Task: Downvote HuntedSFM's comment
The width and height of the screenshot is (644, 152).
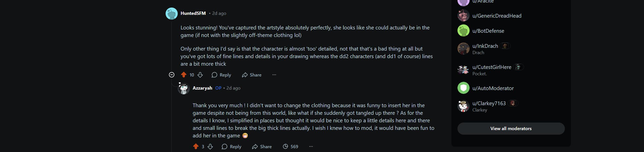Action: [x=200, y=75]
